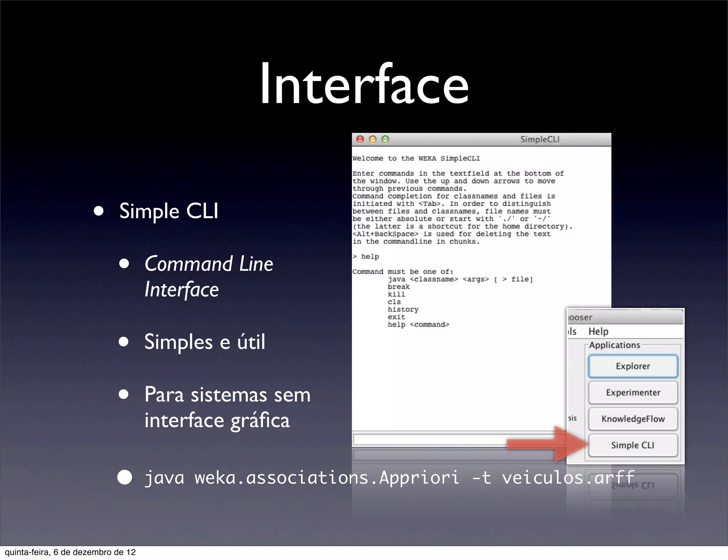Click 'Command must be one of:' text
Viewport: 728px width, 560px height.
(x=403, y=272)
